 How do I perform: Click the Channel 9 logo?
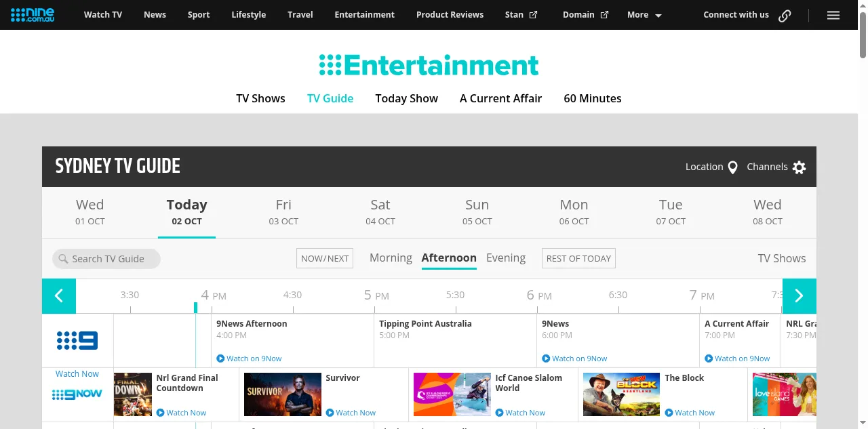77,340
